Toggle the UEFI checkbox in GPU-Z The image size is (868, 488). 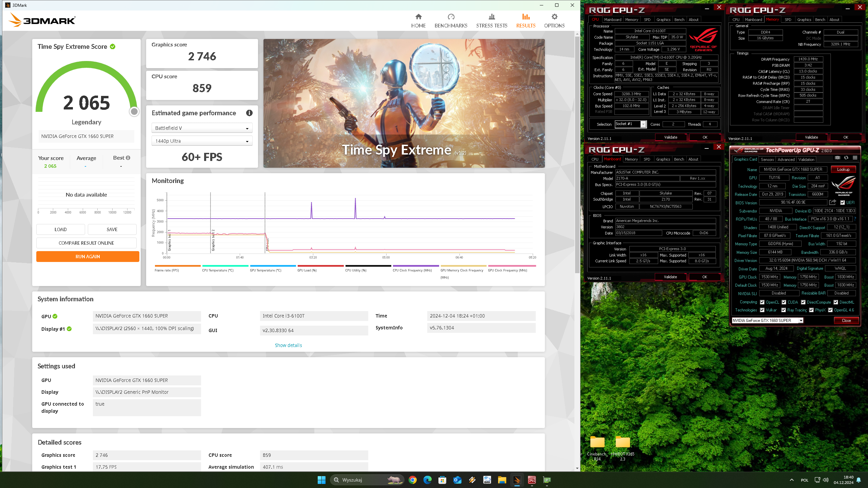pos(843,203)
